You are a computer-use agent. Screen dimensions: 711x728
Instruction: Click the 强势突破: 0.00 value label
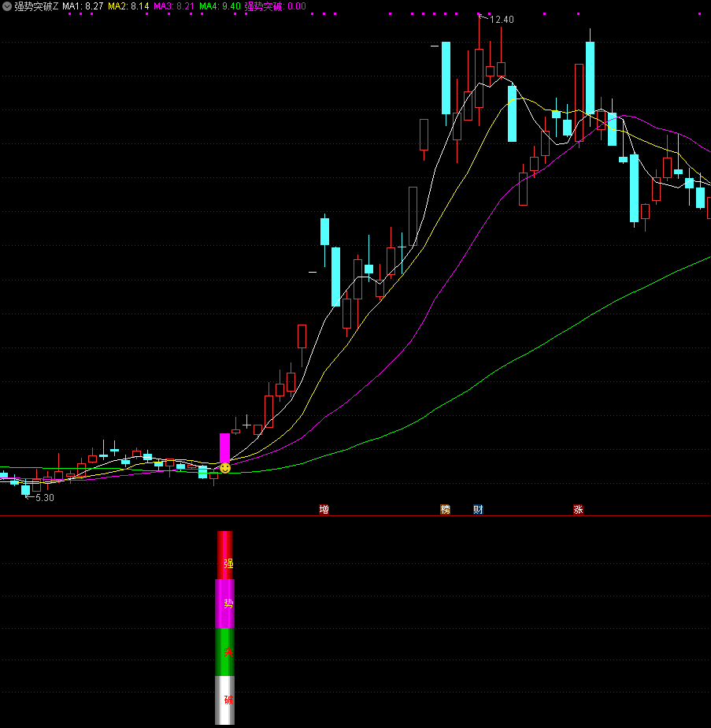click(275, 6)
